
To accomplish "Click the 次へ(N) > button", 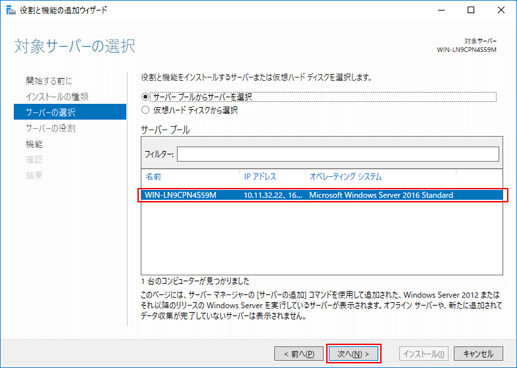I will click(353, 354).
